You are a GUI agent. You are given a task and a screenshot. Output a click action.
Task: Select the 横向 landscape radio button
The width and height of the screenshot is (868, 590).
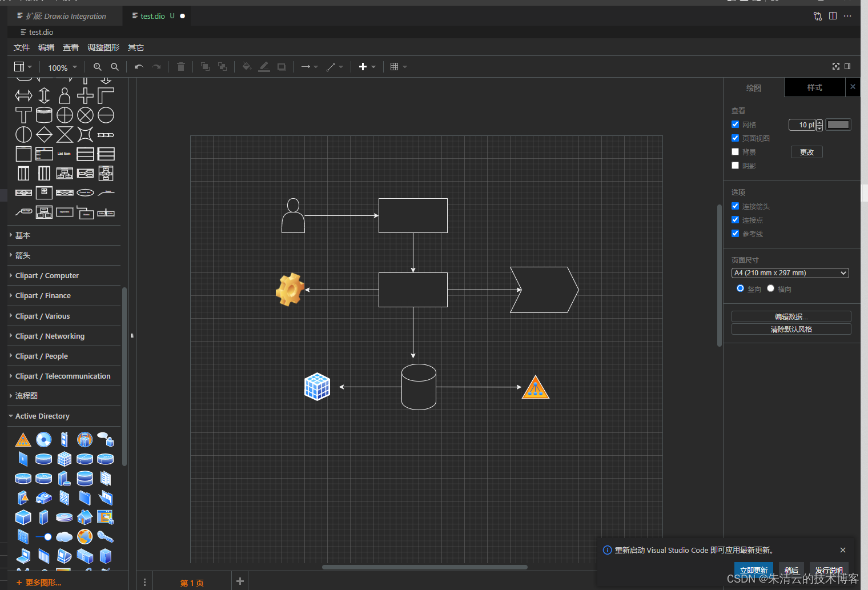pyautogui.click(x=770, y=288)
